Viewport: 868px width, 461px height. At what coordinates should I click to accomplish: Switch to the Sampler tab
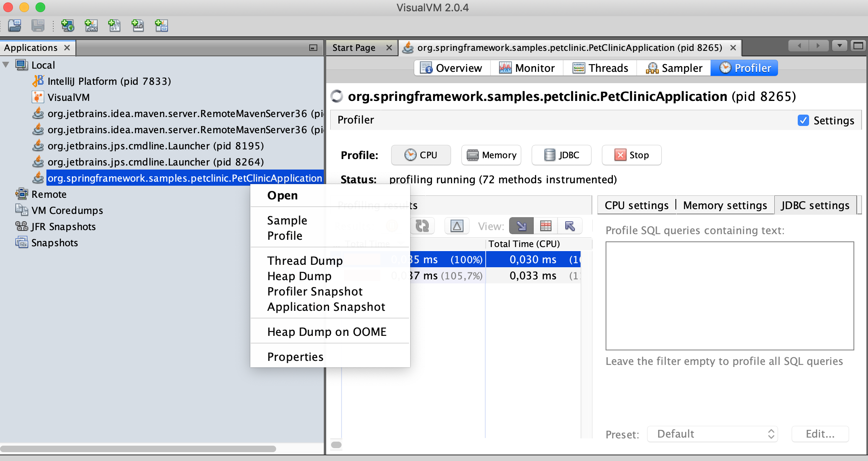(674, 68)
